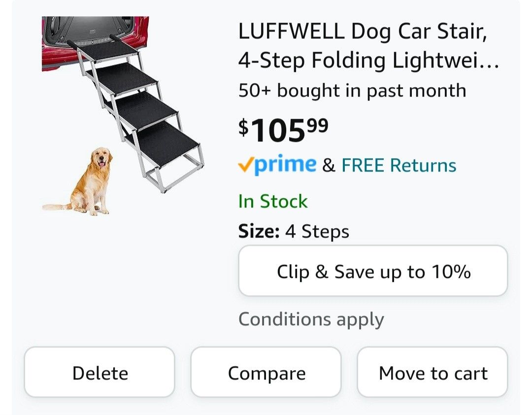Click the 50+ bought in past month note
Viewport: 532px width, 415px height.
(x=352, y=91)
